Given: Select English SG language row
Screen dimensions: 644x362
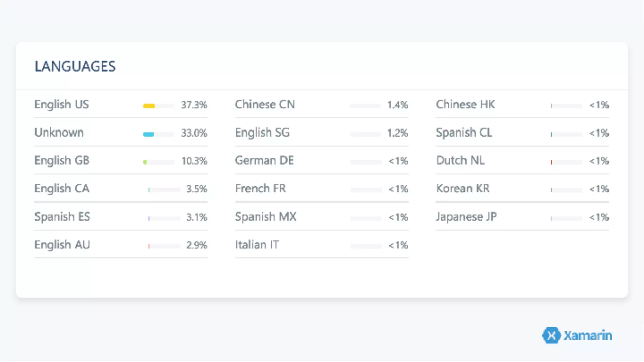Looking at the screenshot, I should (262, 133).
